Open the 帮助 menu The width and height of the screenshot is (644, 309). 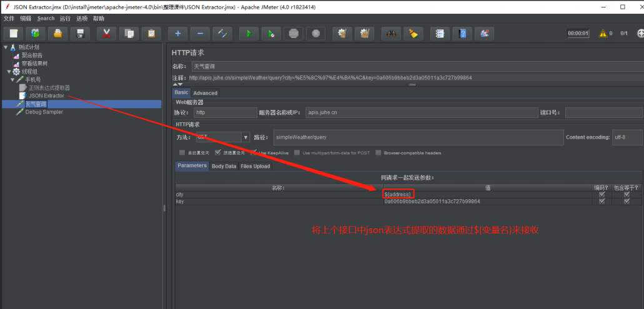(x=99, y=19)
